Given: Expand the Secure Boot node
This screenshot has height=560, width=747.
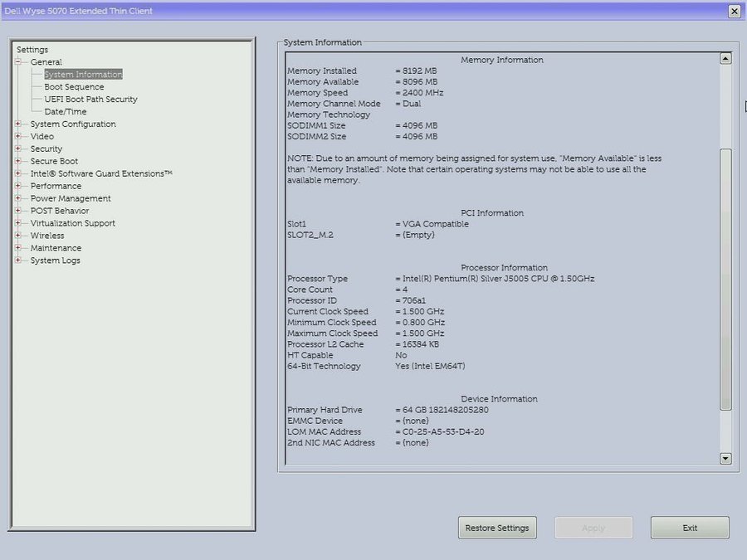Looking at the screenshot, I should (x=18, y=162).
